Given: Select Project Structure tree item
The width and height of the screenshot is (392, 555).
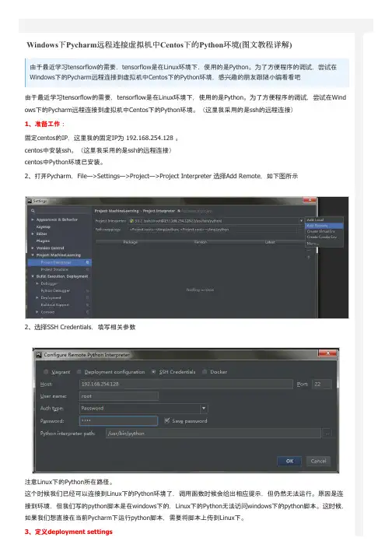Looking at the screenshot, I should click(54, 269).
